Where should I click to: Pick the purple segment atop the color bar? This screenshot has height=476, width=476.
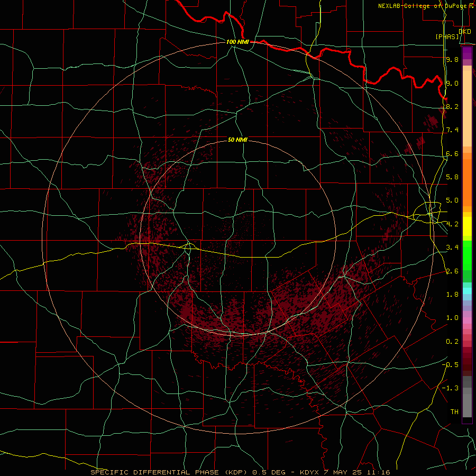pos(467,53)
